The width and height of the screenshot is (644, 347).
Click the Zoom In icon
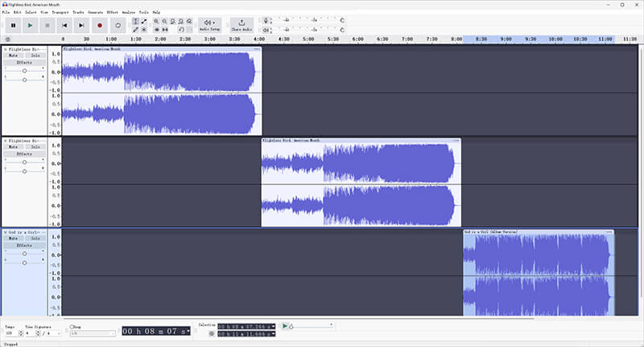click(x=156, y=22)
